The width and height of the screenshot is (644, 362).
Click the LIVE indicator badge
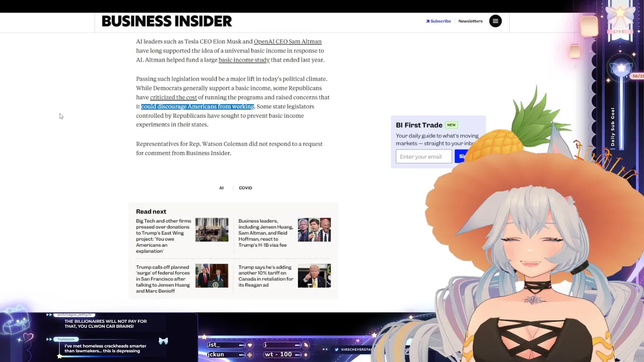click(x=619, y=32)
